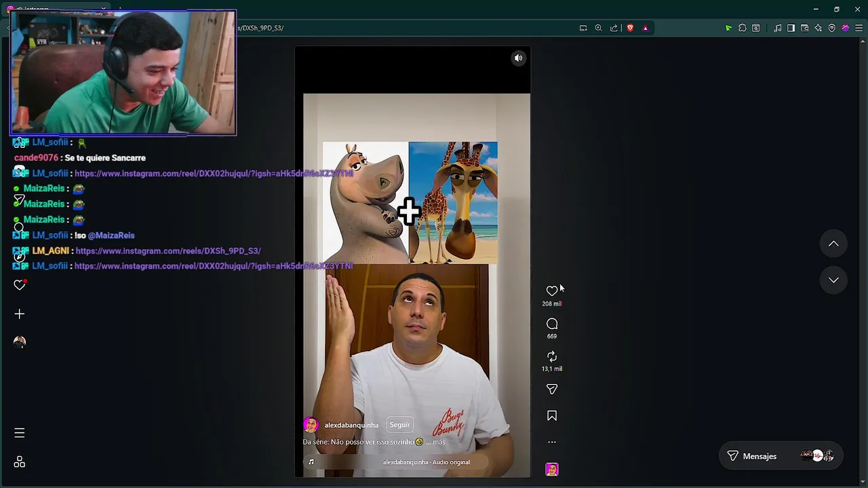Viewport: 868px width, 488px height.
Task: Open the browser main hamburger menu
Action: click(859, 28)
